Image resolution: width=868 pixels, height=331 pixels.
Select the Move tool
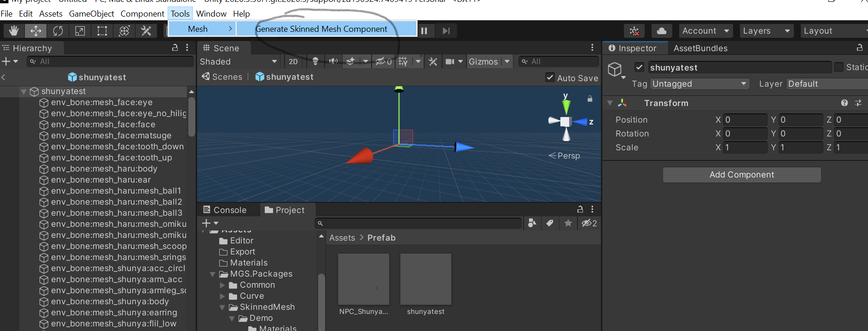coord(36,31)
